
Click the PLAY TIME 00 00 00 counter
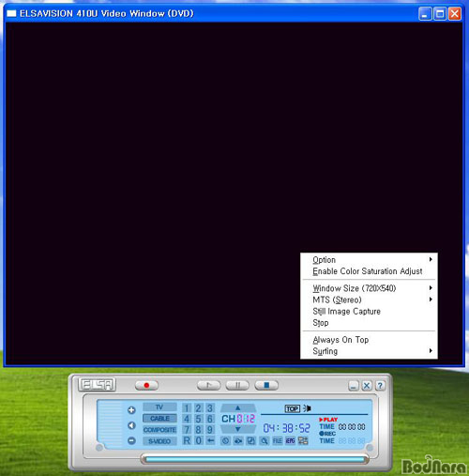coord(352,427)
